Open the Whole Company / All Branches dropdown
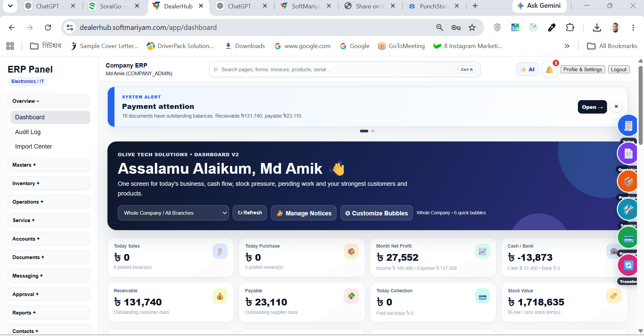The image size is (644, 336). click(173, 213)
